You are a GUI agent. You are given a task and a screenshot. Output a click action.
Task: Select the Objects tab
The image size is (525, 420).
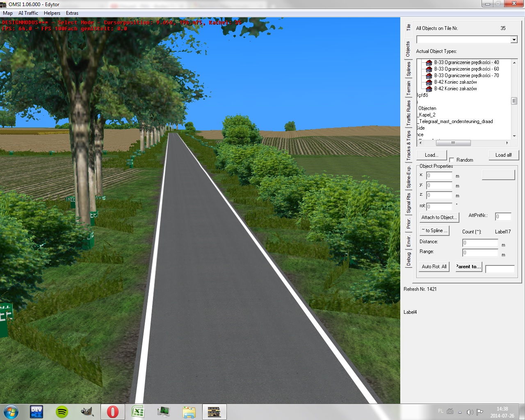coord(408,49)
